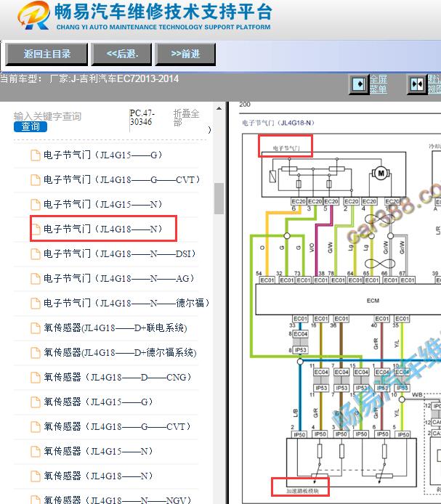Click the 电子节气门（JL4G18-N）diagram title
The height and width of the screenshot is (504, 441).
pyautogui.click(x=278, y=123)
